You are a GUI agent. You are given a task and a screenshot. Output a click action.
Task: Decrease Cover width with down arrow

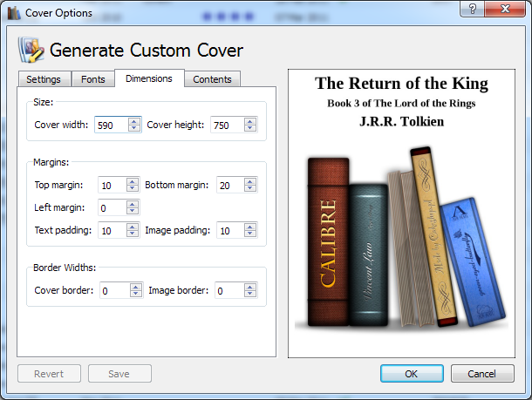coord(134,128)
